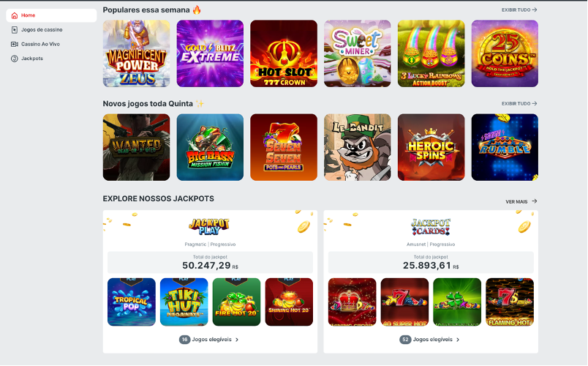Image resolution: width=588 pixels, height=366 pixels.
Task: Click the Home icon in the sidebar
Action: 15,15
